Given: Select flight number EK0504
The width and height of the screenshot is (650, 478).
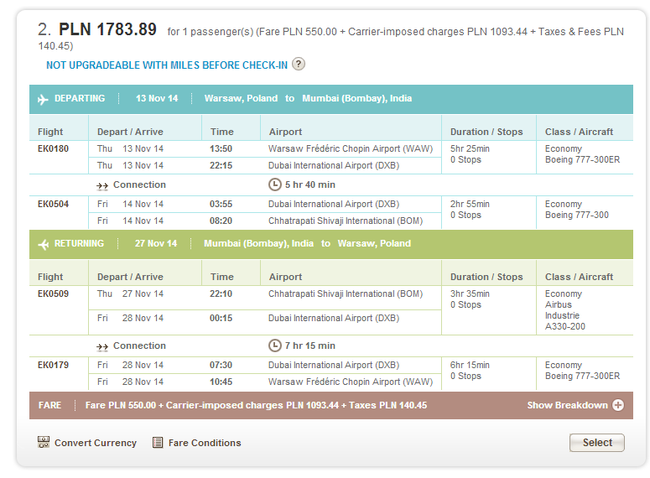Looking at the screenshot, I should 53,204.
